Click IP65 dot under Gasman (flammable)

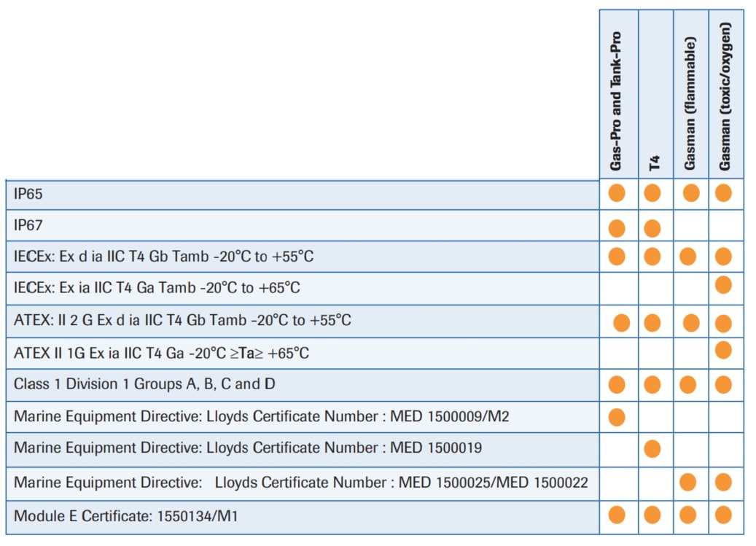(691, 192)
